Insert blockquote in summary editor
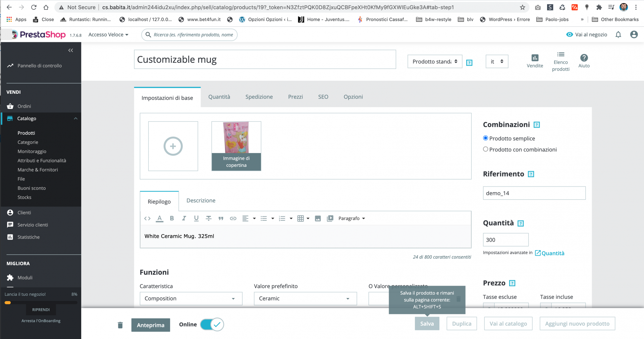 click(221, 218)
